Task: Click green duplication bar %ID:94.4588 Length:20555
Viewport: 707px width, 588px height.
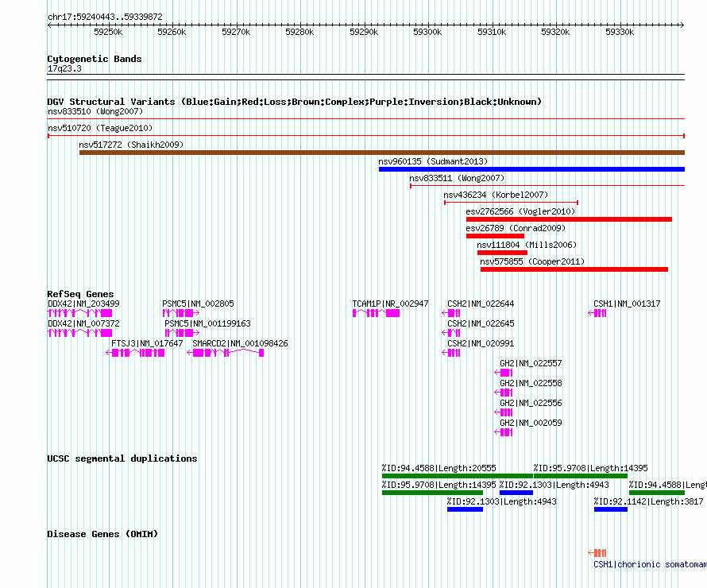Action: coord(458,476)
